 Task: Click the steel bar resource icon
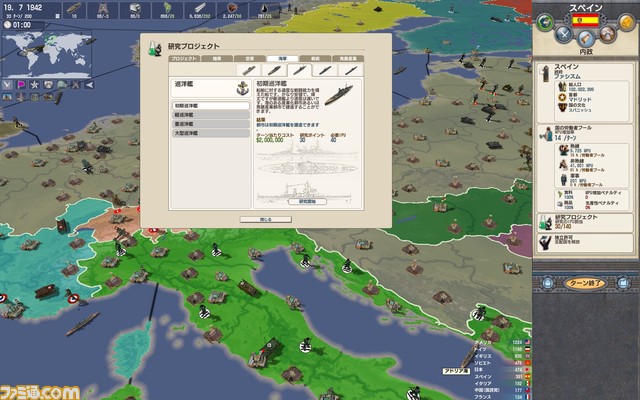(x=200, y=8)
